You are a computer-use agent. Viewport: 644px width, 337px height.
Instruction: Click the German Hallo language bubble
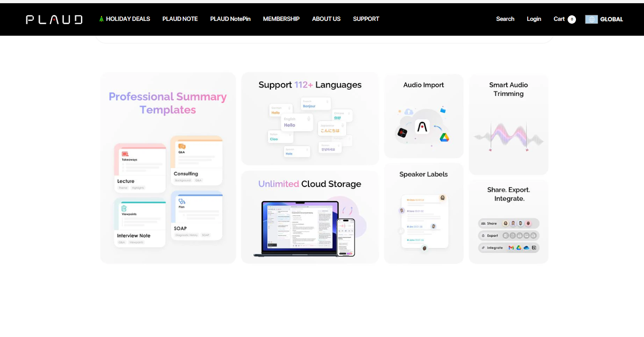pyautogui.click(x=280, y=110)
